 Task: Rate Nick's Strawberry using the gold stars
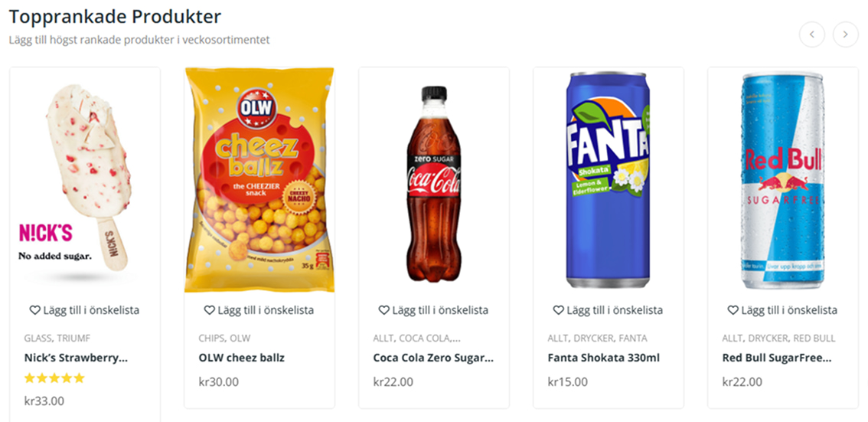tap(54, 378)
